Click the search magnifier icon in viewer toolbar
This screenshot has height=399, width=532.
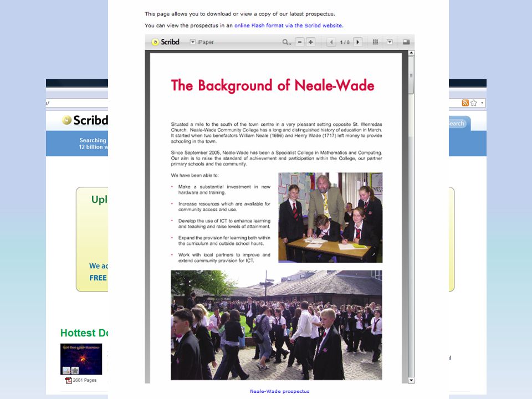(x=287, y=42)
